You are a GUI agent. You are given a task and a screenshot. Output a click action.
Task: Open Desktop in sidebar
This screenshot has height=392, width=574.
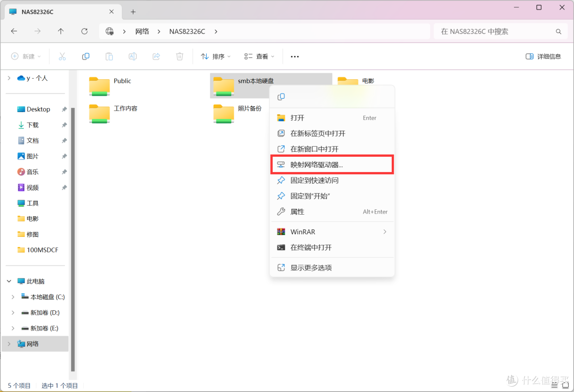tap(33, 109)
